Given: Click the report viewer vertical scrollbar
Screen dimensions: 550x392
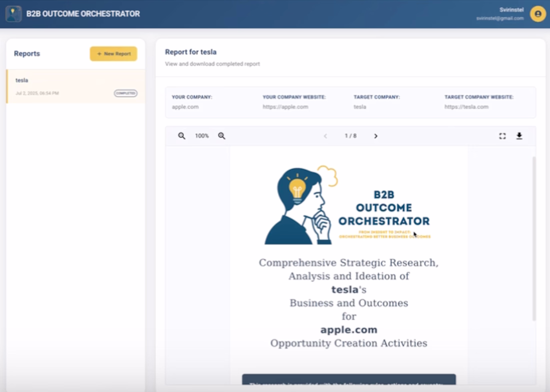Looking at the screenshot, I should click(x=534, y=238).
